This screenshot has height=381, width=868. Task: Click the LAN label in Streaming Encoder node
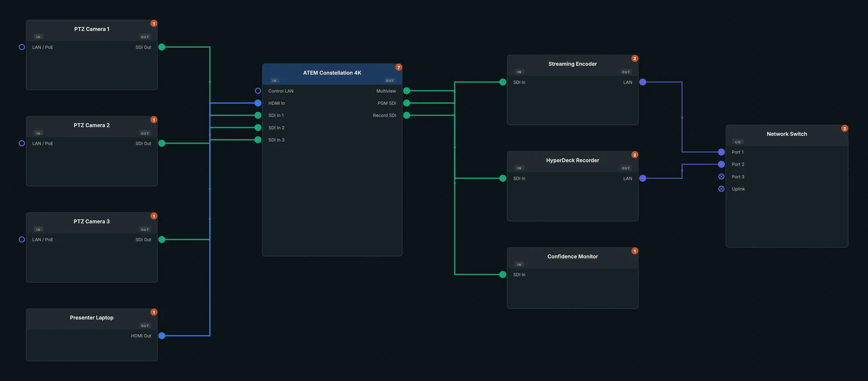click(628, 82)
